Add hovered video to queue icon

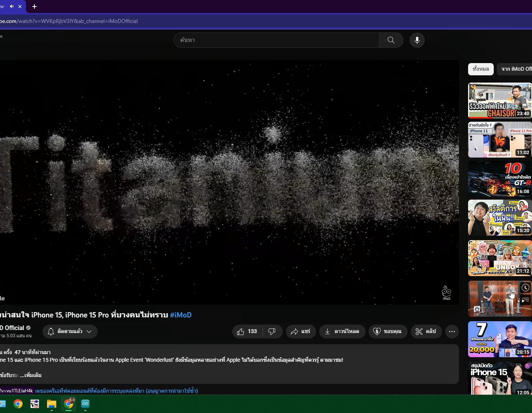pos(525,300)
